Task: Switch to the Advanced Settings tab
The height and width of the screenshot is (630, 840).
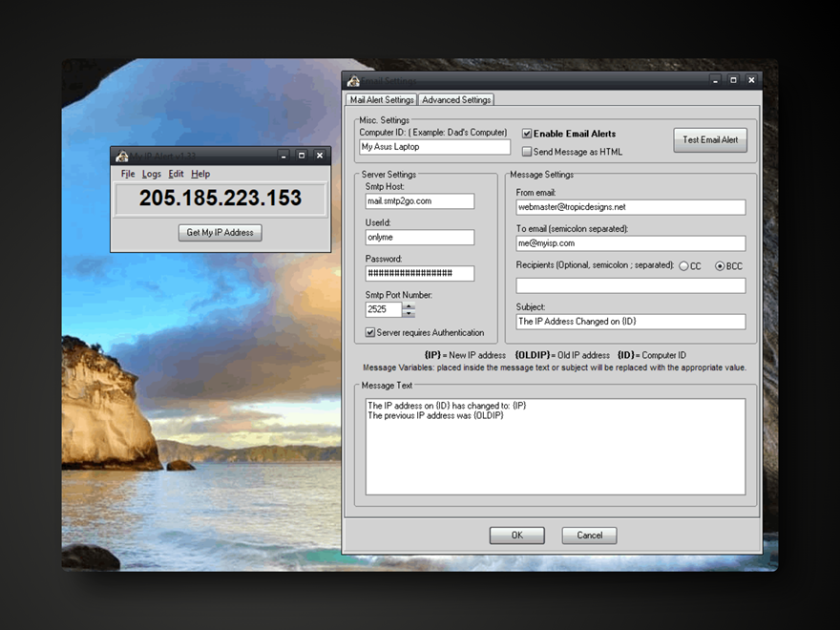Action: click(x=456, y=99)
